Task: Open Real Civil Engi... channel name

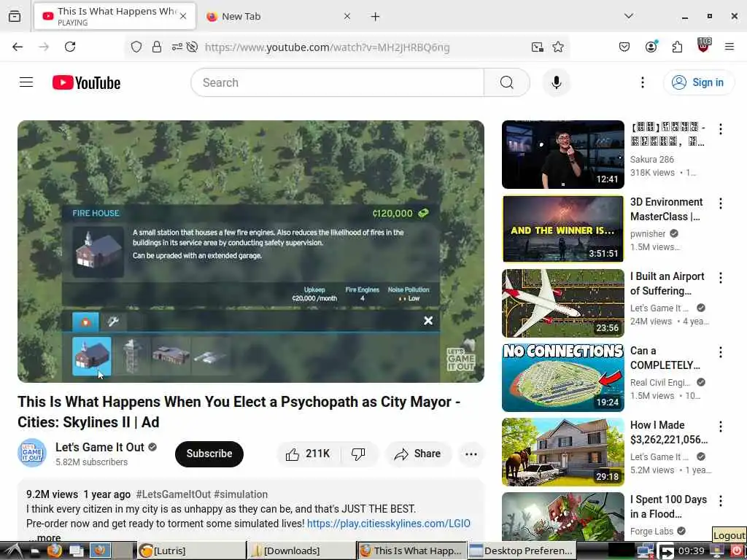Action: pyautogui.click(x=659, y=382)
